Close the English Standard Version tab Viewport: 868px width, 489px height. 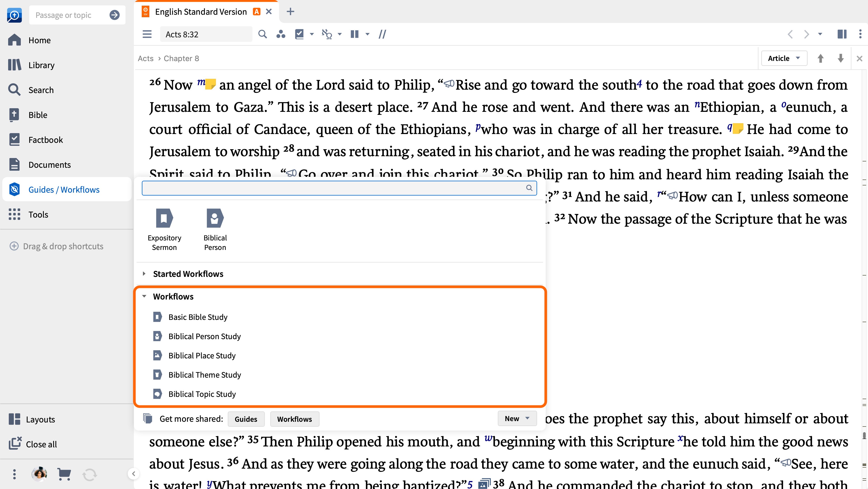(269, 12)
